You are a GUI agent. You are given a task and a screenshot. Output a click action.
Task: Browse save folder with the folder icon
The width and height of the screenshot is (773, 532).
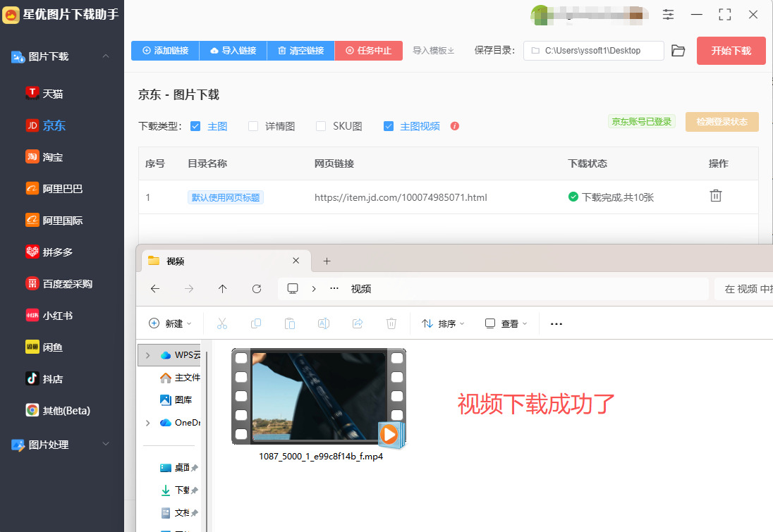tap(678, 50)
